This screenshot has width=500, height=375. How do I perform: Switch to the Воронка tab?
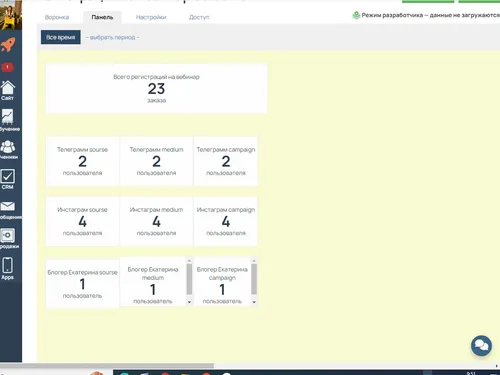tap(57, 17)
